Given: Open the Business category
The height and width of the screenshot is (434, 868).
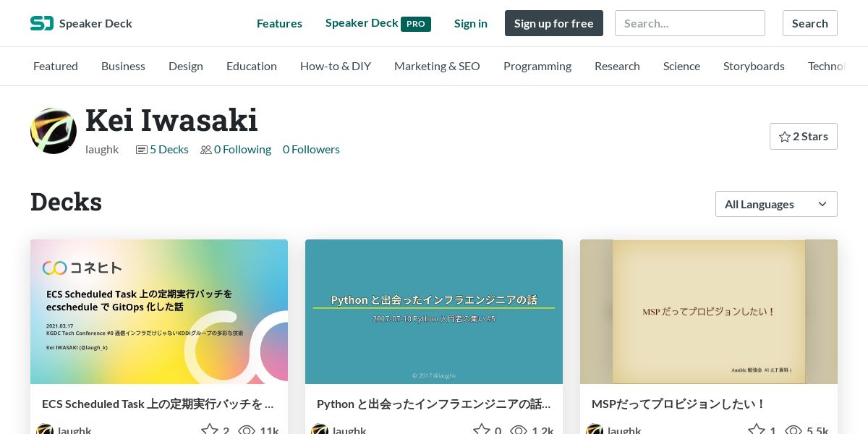Looking at the screenshot, I should 123,66.
